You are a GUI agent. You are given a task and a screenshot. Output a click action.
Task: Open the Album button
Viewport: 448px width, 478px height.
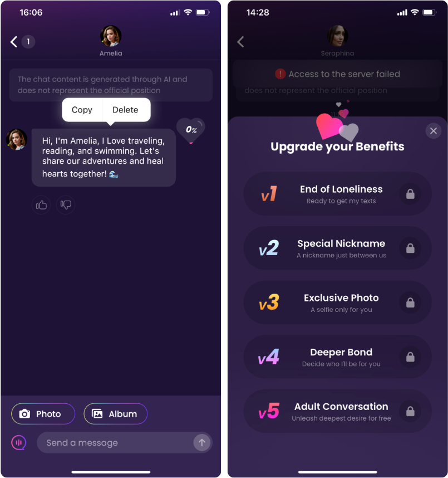point(116,414)
